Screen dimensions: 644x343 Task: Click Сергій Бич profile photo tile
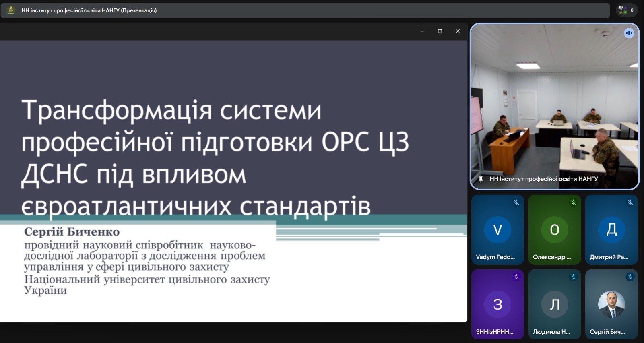(611, 304)
